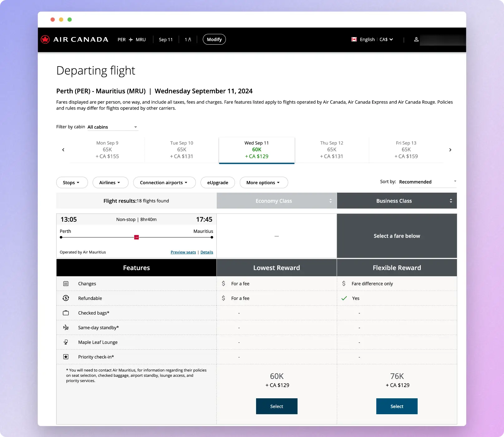Click the Air Mauritius marker on flight line
This screenshot has width=504, height=437.
136,237
